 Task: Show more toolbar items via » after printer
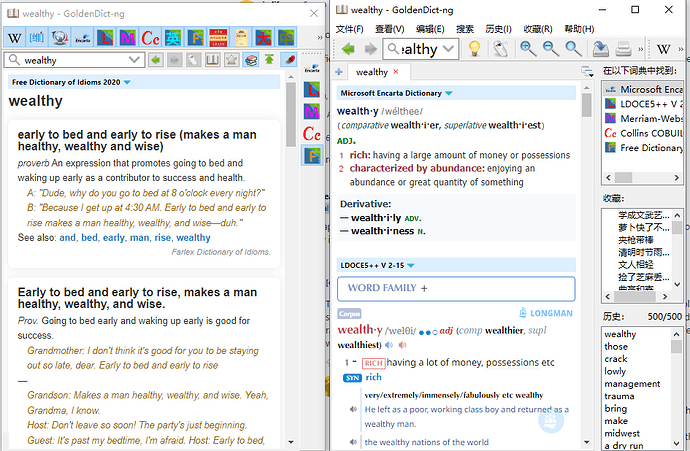641,48
